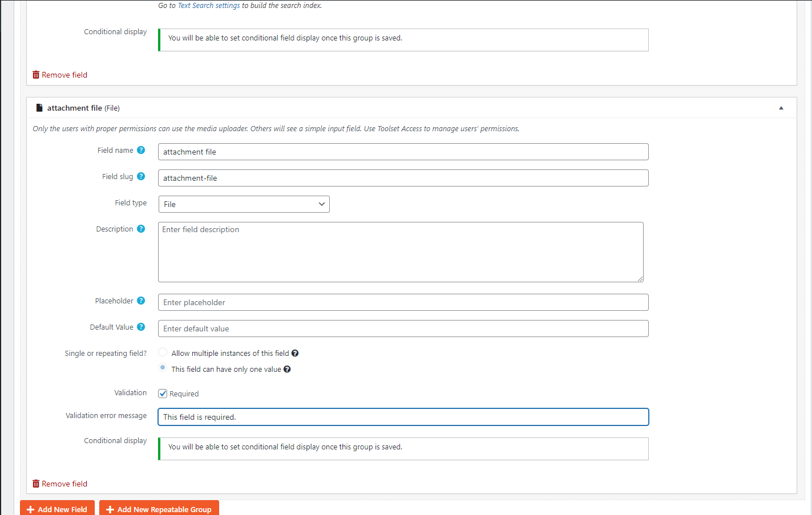Remove the attachment file field
This screenshot has width=812, height=515.
coord(60,484)
